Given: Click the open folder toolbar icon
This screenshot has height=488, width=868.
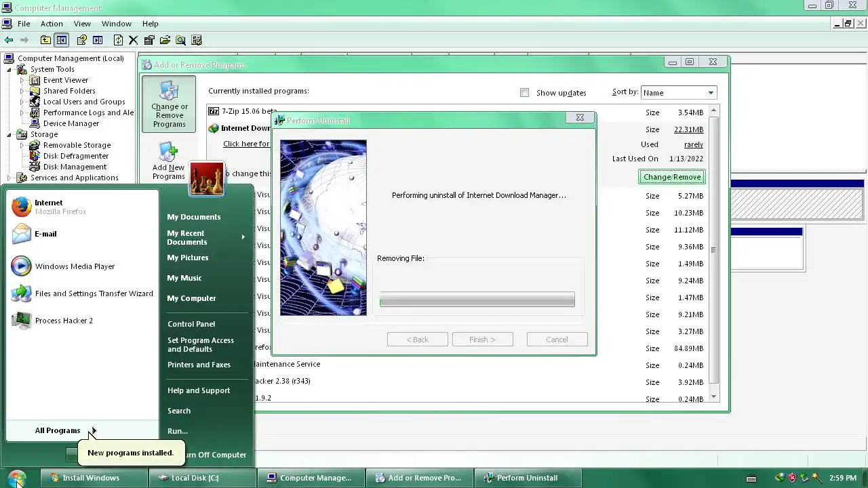Looking at the screenshot, I should click(x=165, y=40).
